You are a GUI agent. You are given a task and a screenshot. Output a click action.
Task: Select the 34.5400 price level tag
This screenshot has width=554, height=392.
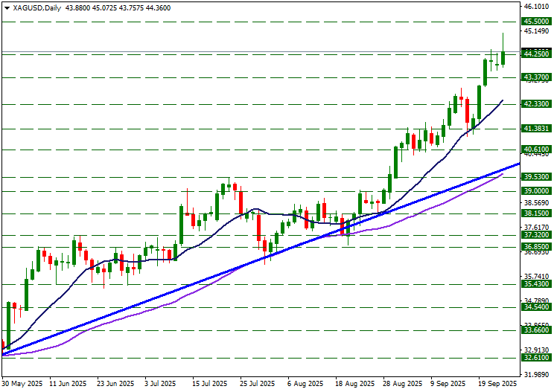tap(537, 307)
